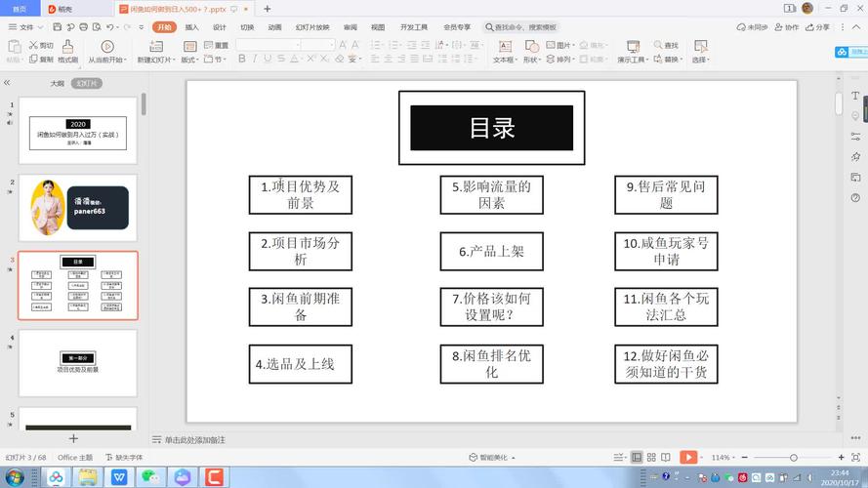Image resolution: width=868 pixels, height=488 pixels.
Task: Click the New Slide (新建幻灯片) icon
Action: [156, 47]
